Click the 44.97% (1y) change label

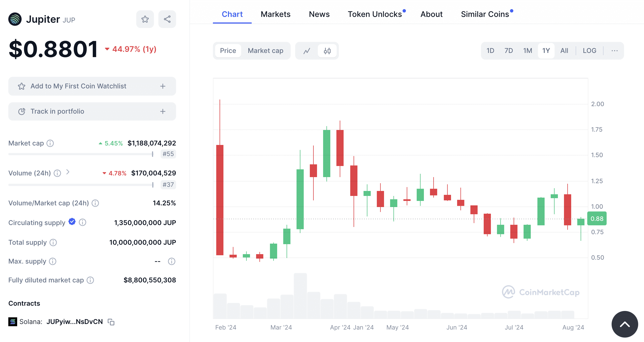click(x=131, y=49)
